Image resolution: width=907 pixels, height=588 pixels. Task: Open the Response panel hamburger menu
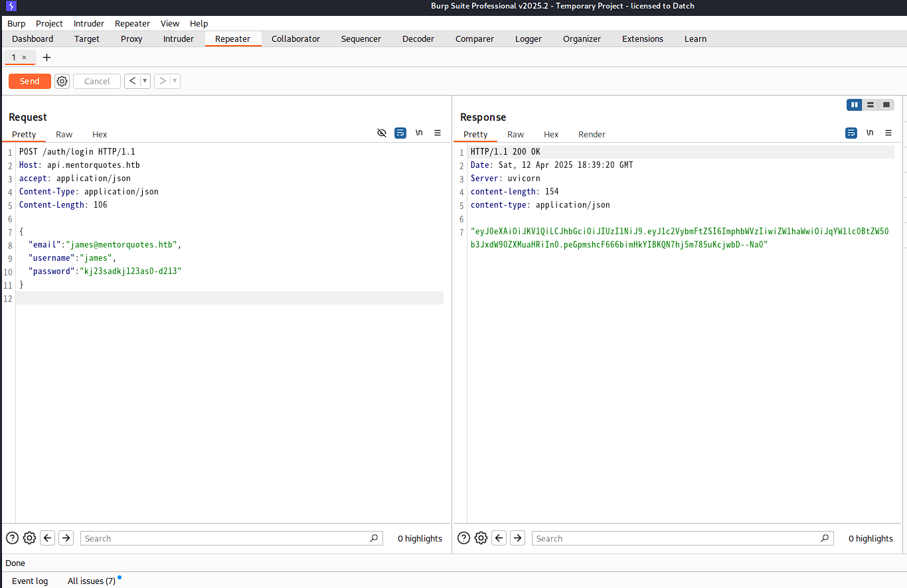tap(888, 133)
